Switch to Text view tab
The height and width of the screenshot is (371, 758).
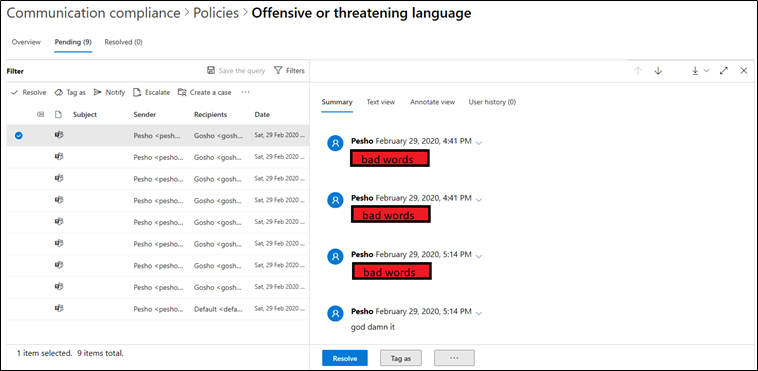pyautogui.click(x=380, y=102)
